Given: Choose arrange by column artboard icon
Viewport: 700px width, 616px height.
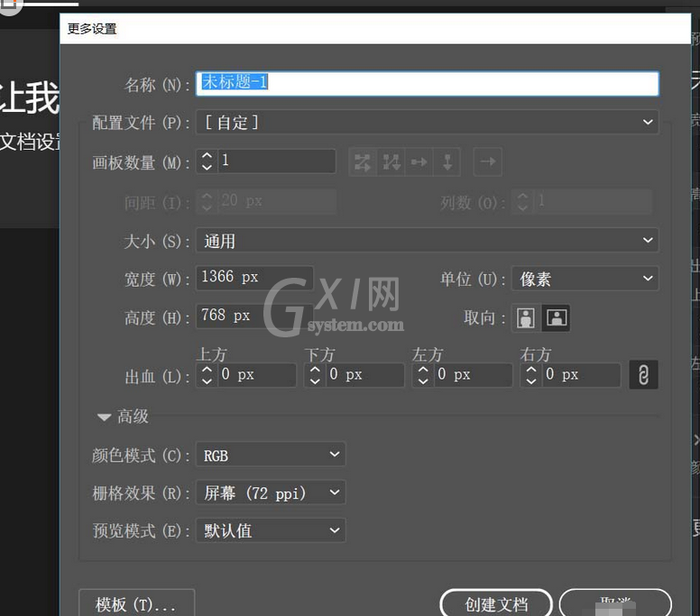Looking at the screenshot, I should pyautogui.click(x=447, y=161).
